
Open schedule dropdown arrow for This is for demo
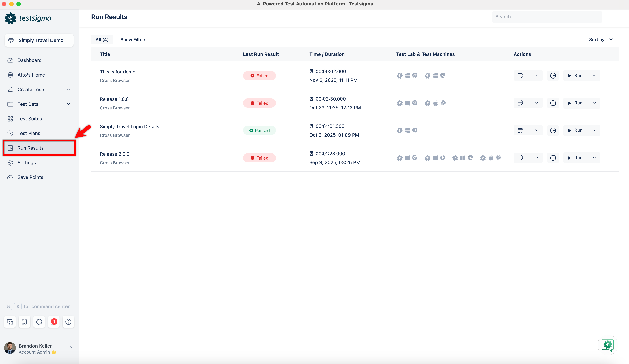[x=536, y=75]
